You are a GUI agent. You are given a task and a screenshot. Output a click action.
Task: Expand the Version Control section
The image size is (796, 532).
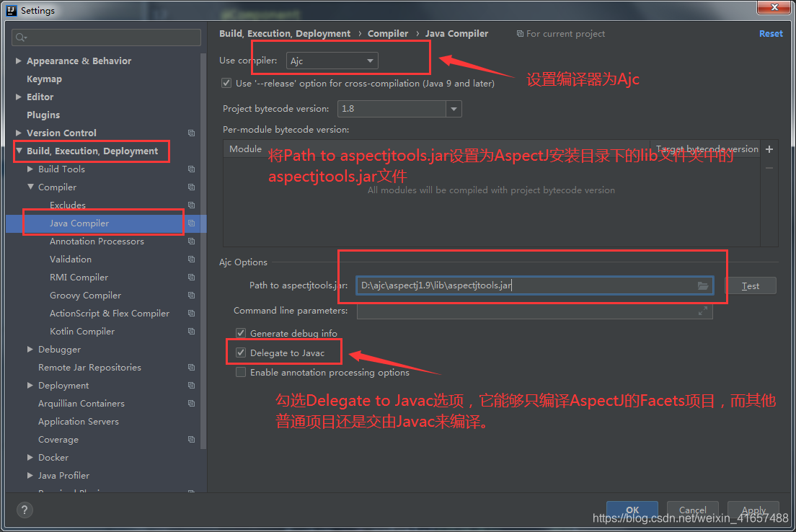(x=19, y=133)
